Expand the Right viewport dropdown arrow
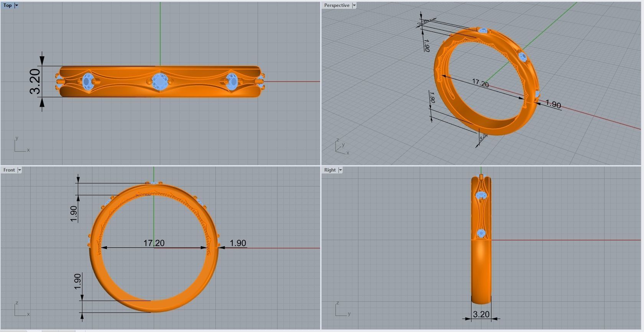This screenshot has height=332, width=644. (x=340, y=170)
